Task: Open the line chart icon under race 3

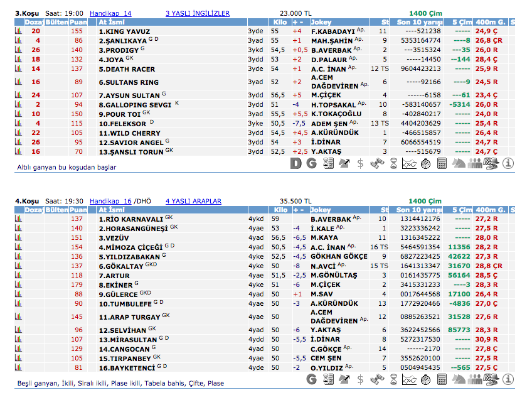Action: [409, 164]
